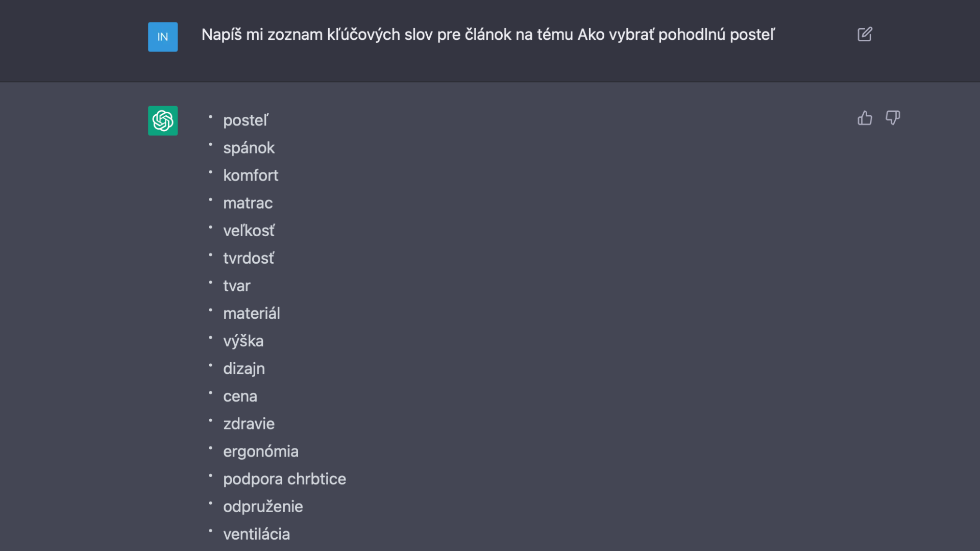Select the "spánok" keyword text
Screen dimensions: 980x551
[249, 148]
